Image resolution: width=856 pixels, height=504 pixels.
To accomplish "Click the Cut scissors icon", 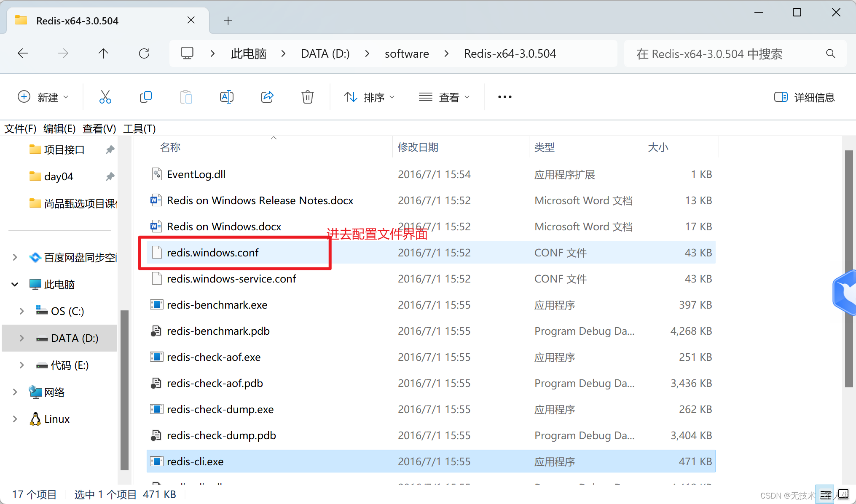I will [x=105, y=97].
